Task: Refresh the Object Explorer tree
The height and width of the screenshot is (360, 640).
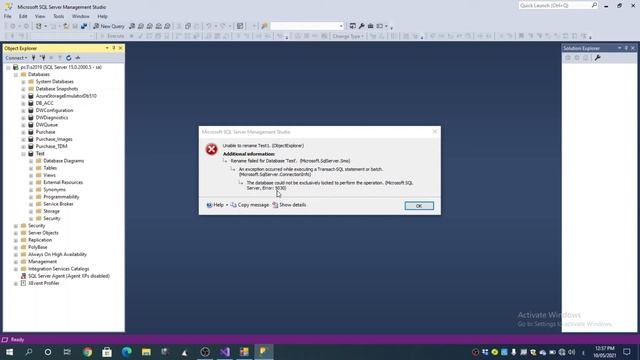Action: [x=69, y=58]
